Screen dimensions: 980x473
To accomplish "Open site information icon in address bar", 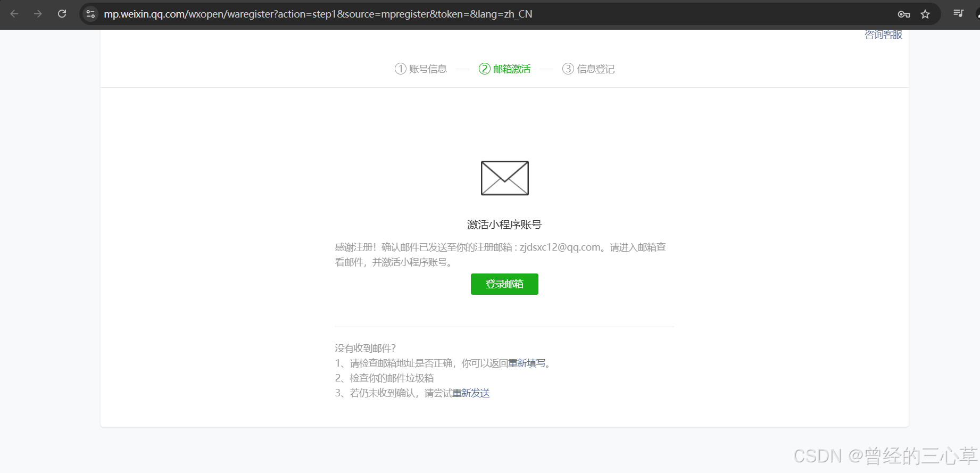I will coord(90,14).
